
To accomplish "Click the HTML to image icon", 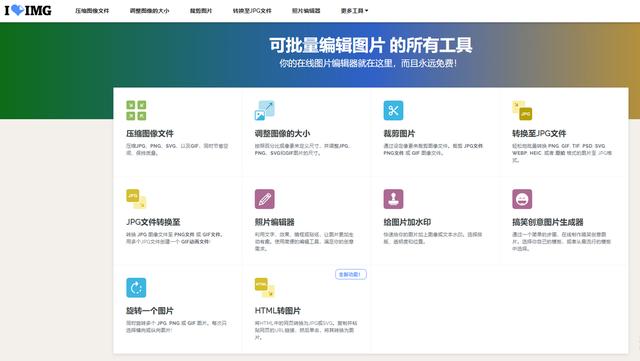I will coord(264,287).
